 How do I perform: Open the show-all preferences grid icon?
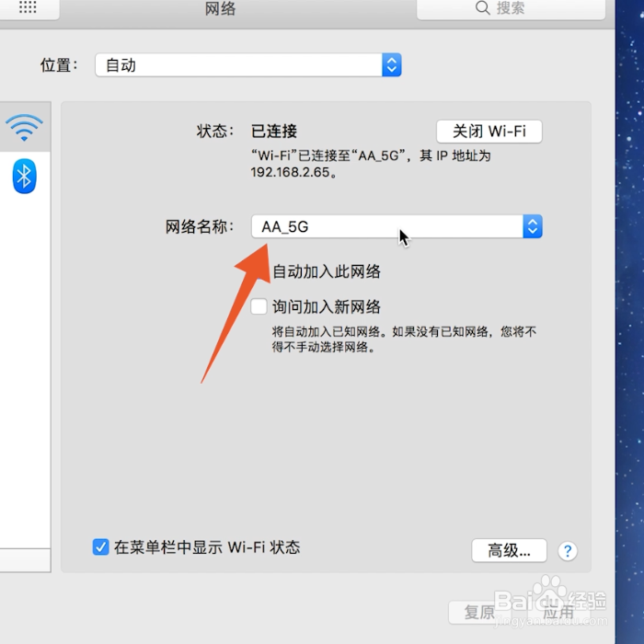click(x=28, y=7)
